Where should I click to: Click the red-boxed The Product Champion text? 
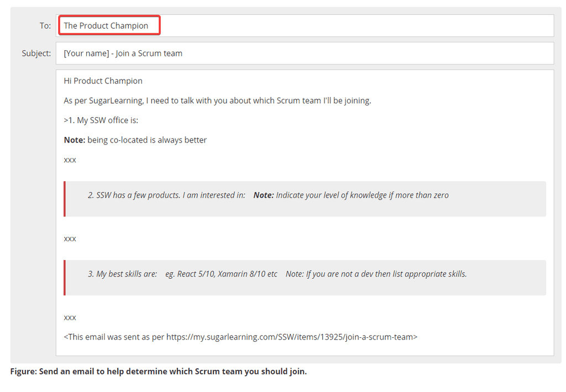109,25
